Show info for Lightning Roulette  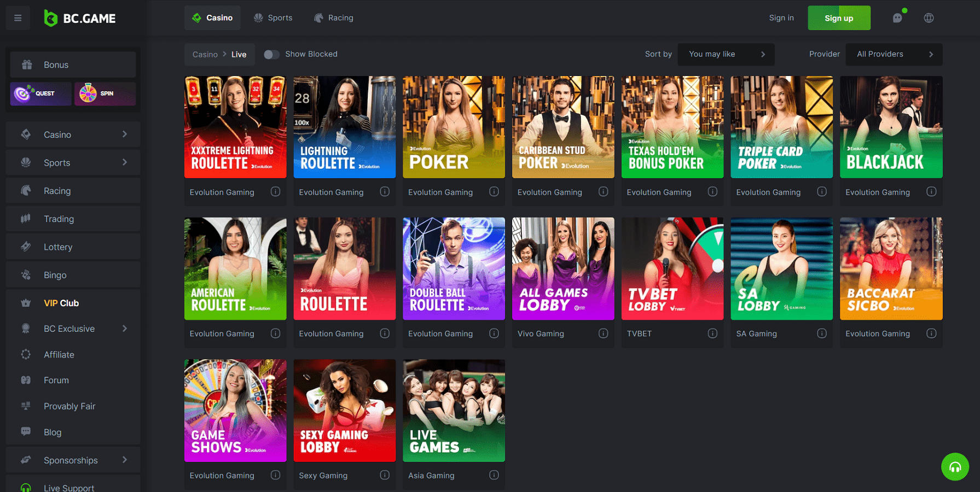pyautogui.click(x=385, y=192)
